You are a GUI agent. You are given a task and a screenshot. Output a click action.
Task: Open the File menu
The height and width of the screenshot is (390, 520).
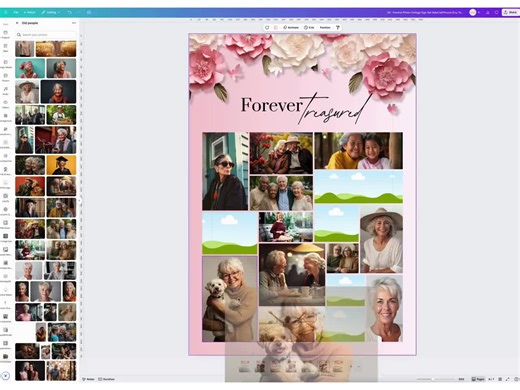click(16, 12)
